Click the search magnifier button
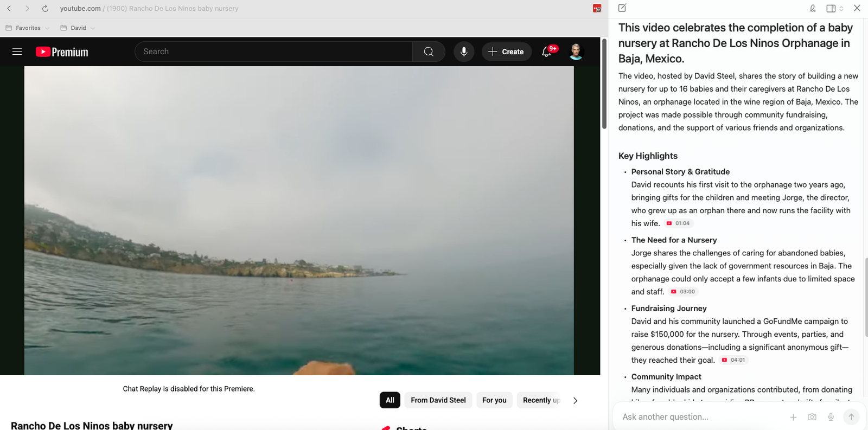This screenshot has height=430, width=868. pyautogui.click(x=429, y=52)
